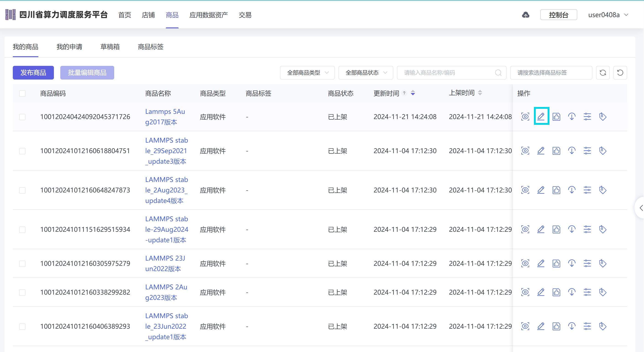Click the 四川省算力调度服务平台 logo

pyautogui.click(x=56, y=15)
